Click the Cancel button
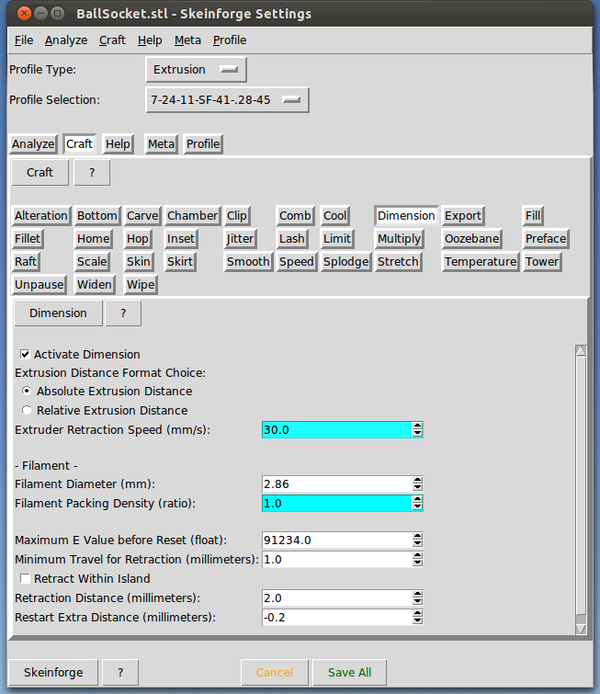The width and height of the screenshot is (600, 694). click(274, 672)
